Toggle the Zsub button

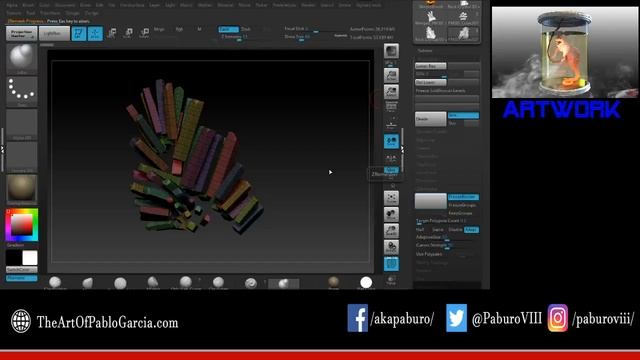(245, 29)
